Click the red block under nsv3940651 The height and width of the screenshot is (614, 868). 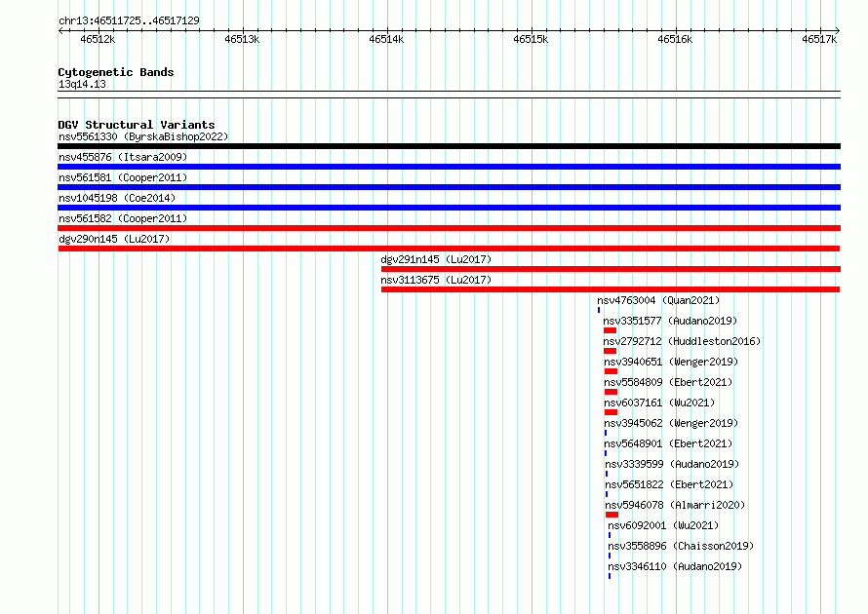pyautogui.click(x=611, y=371)
